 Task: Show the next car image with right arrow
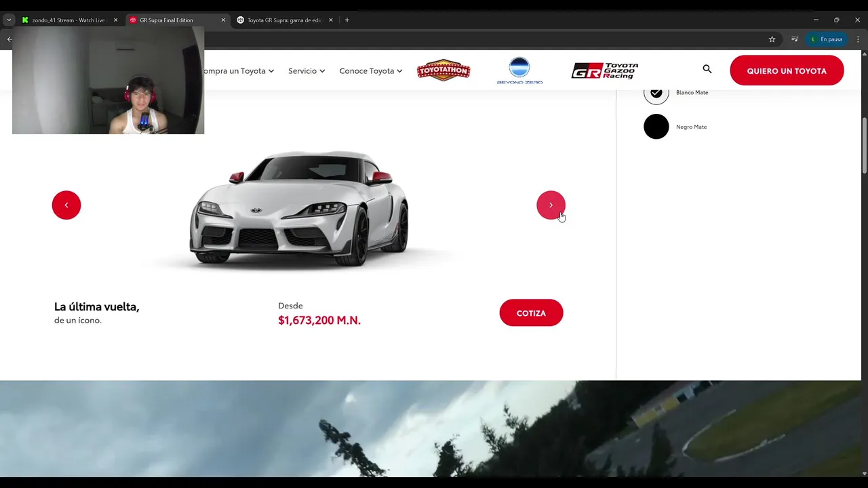click(551, 205)
